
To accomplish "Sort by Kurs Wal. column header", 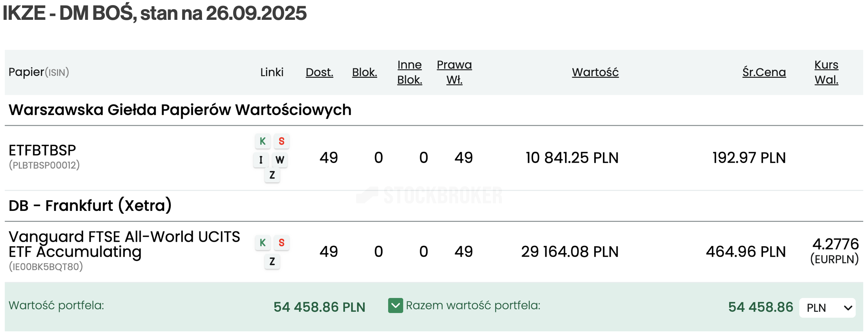I will 826,72.
